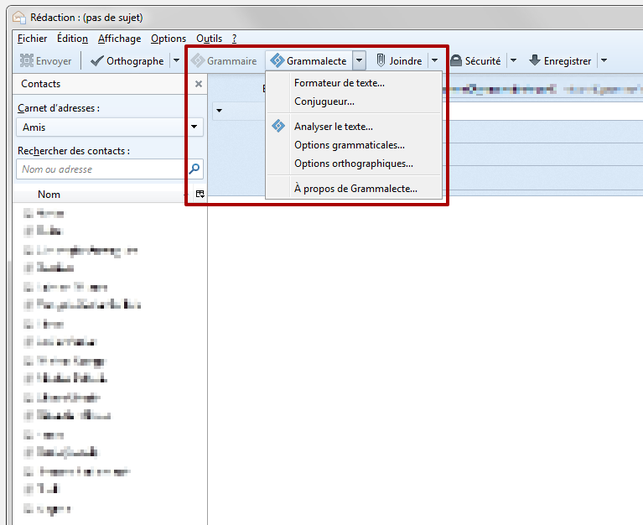Select À propos de Grammalecte...
643x525 pixels.
[354, 188]
